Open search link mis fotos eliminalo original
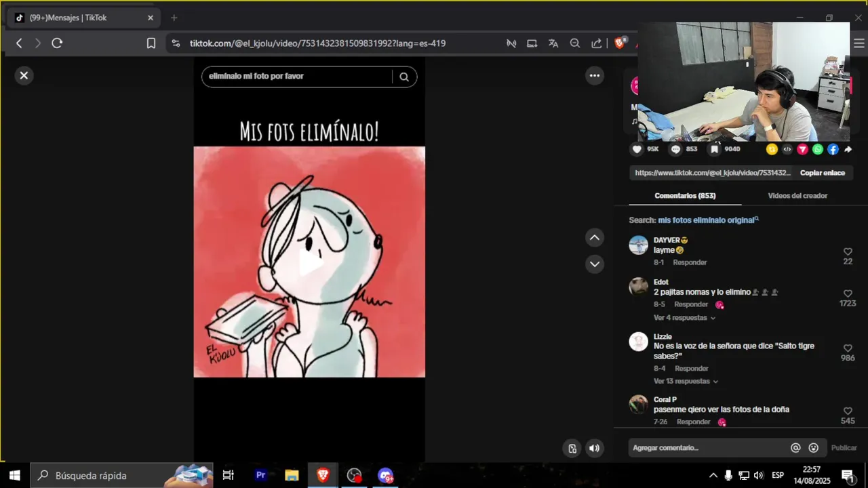 tap(708, 220)
